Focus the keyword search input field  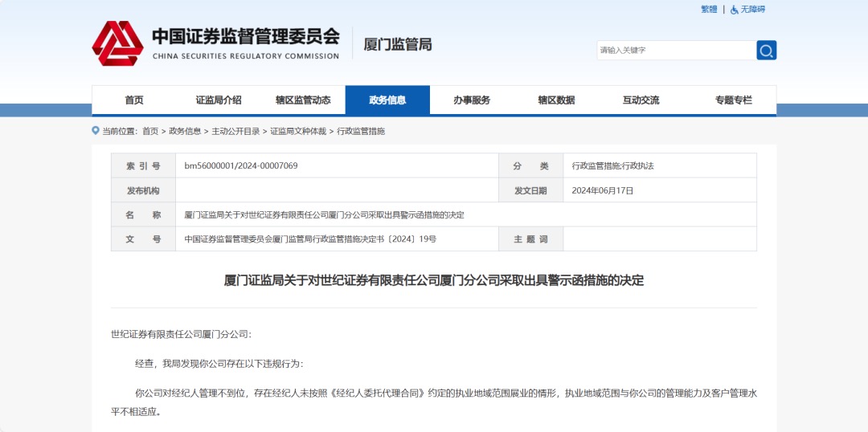point(675,51)
